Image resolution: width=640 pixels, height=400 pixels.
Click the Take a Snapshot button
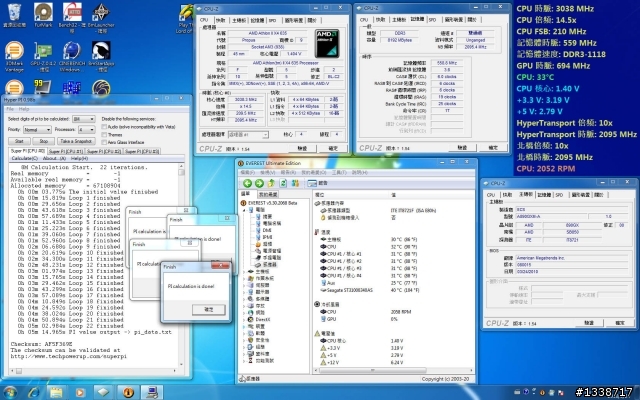77,141
